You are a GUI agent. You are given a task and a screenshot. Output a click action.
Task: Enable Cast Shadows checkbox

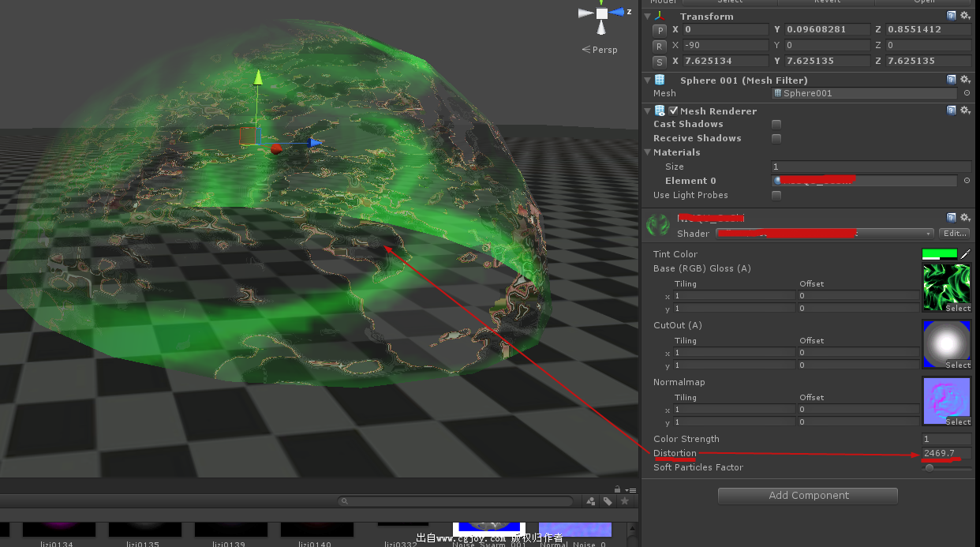pos(776,124)
